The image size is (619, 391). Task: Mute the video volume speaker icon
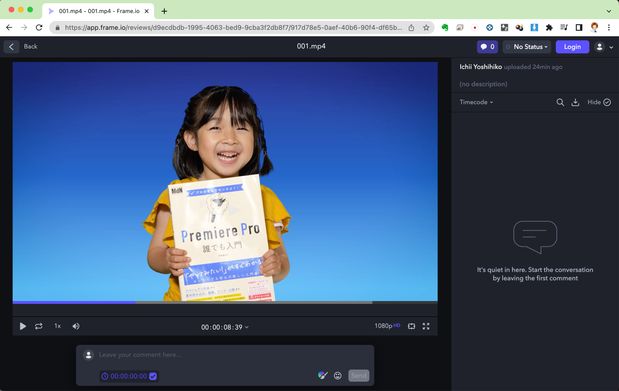tap(76, 326)
